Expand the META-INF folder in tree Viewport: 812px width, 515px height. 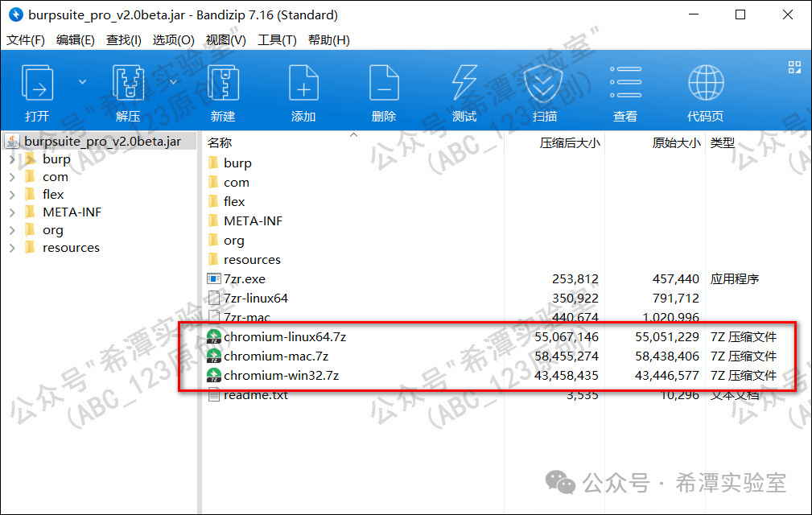(12, 212)
